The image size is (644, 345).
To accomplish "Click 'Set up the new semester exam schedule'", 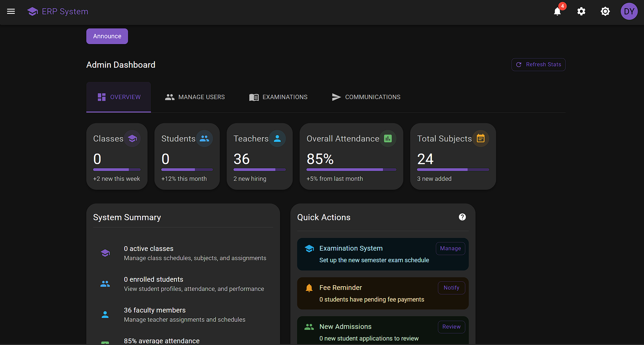I will click(374, 260).
